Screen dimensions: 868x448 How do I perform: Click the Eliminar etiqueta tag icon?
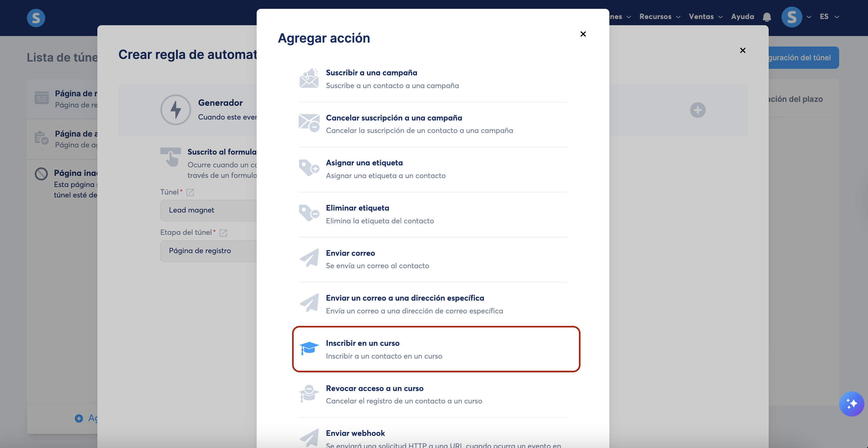[x=309, y=214]
